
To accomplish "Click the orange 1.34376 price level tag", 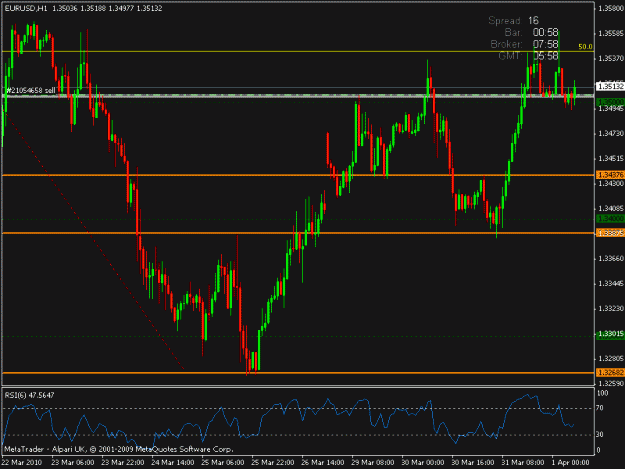I will pyautogui.click(x=610, y=175).
